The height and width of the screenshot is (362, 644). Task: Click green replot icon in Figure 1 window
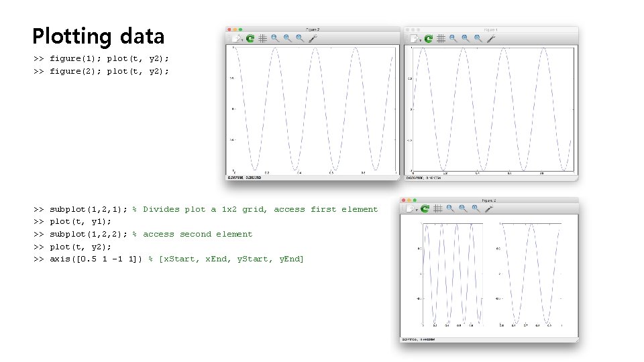pyautogui.click(x=429, y=39)
